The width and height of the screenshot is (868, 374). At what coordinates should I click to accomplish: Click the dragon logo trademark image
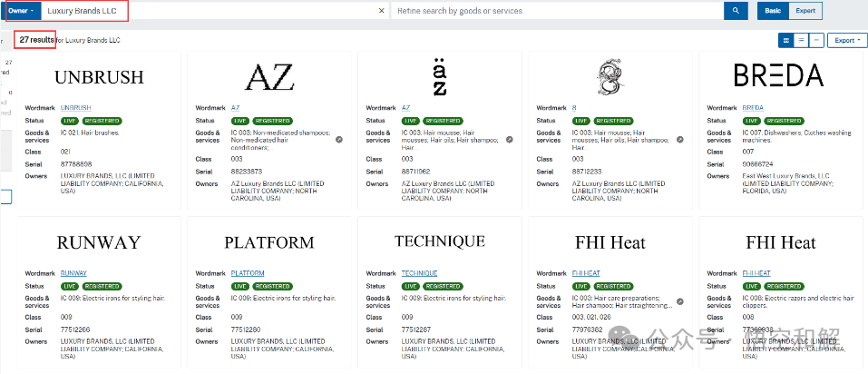coord(610,76)
